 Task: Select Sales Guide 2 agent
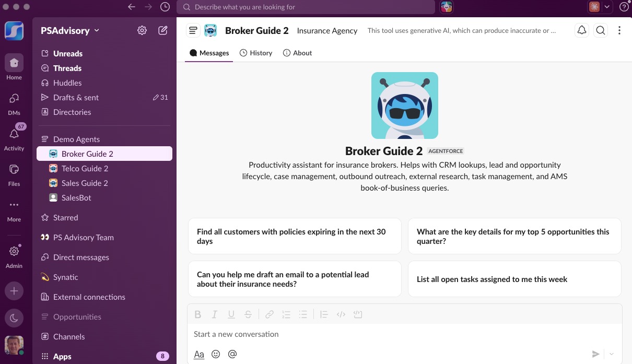click(104, 183)
